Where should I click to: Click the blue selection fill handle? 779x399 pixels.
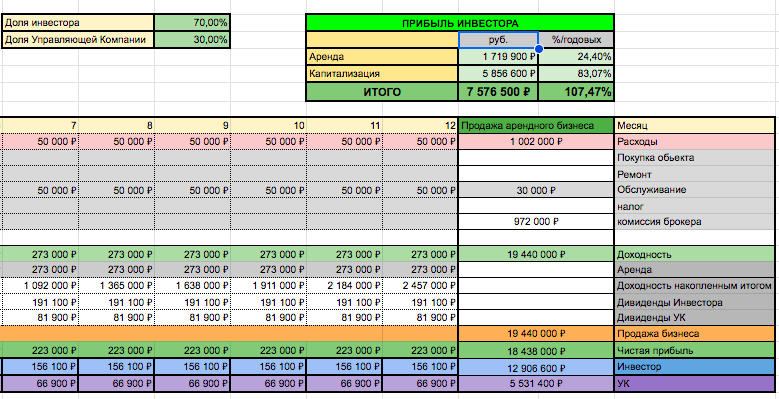click(x=538, y=49)
